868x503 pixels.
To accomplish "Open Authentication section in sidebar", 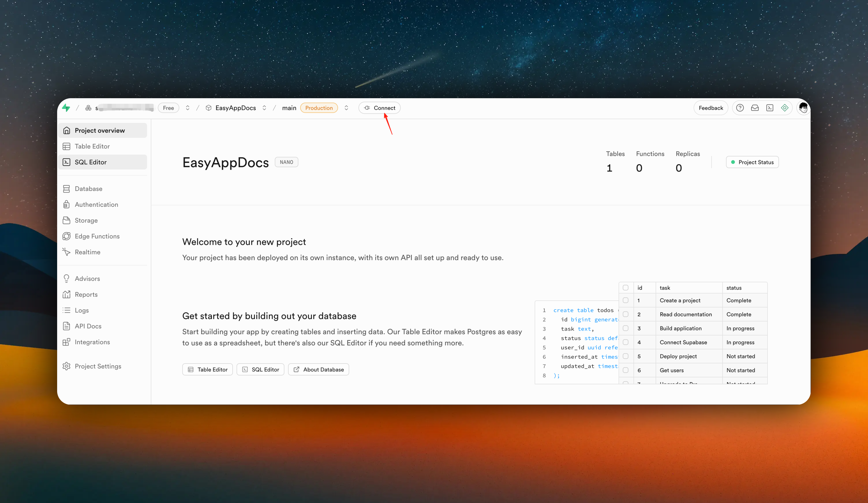I will tap(97, 204).
